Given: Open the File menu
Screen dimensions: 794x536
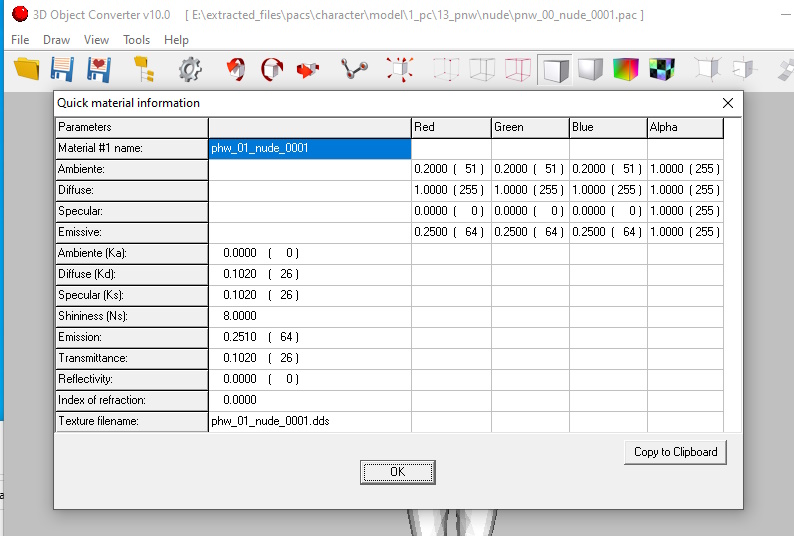Looking at the screenshot, I should 20,40.
